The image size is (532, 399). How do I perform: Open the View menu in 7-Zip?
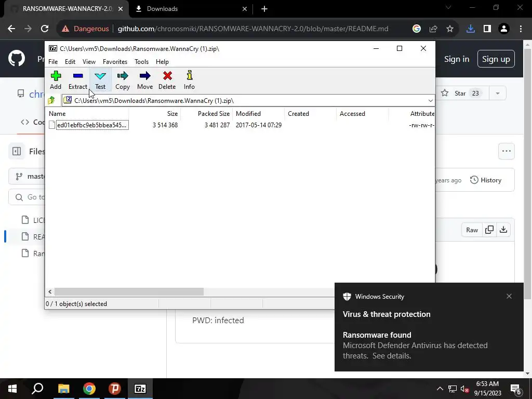pos(89,62)
